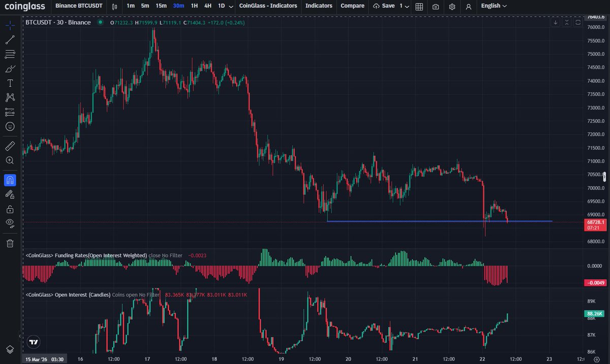Open chart settings gear icon
Screen dimensions: 610x364
pyautogui.click(x=452, y=6)
